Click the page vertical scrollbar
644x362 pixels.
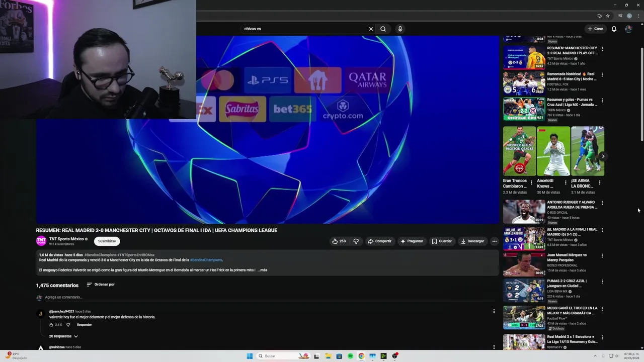(641, 95)
